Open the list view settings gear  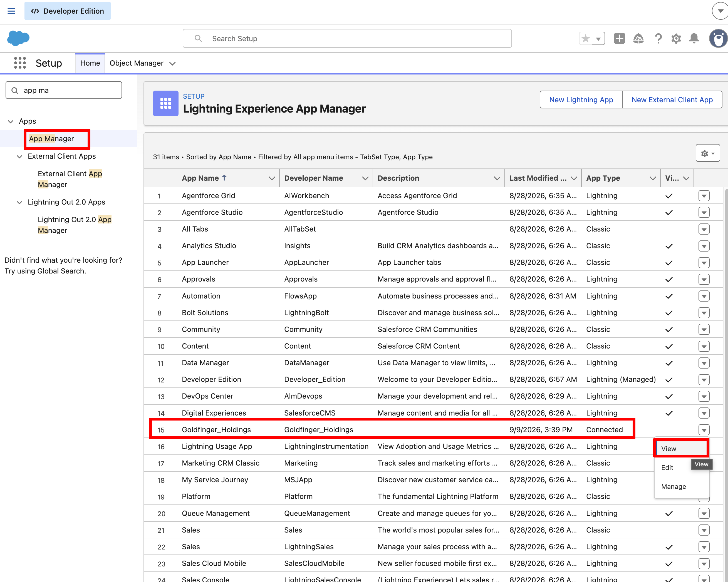708,153
